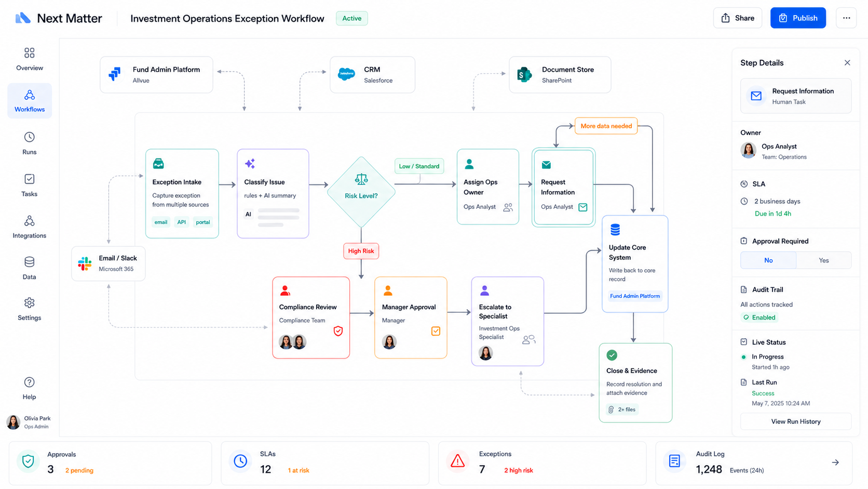Click the email tag in Exception Intake

coord(161,222)
